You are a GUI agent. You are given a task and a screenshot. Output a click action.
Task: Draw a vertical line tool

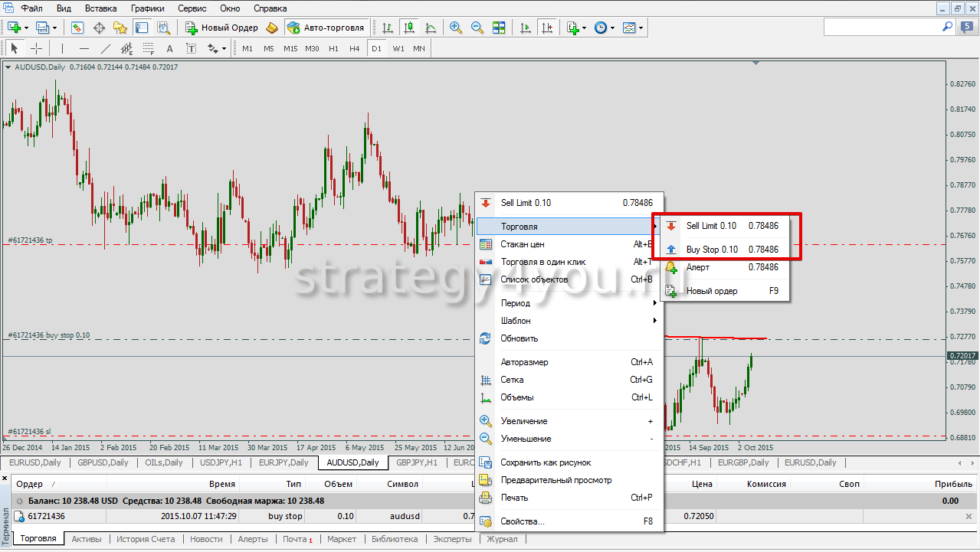pyautogui.click(x=63, y=48)
